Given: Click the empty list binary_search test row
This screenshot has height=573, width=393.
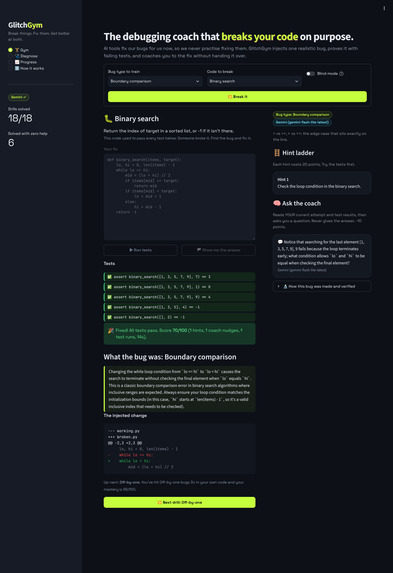Looking at the screenshot, I should 179,317.
